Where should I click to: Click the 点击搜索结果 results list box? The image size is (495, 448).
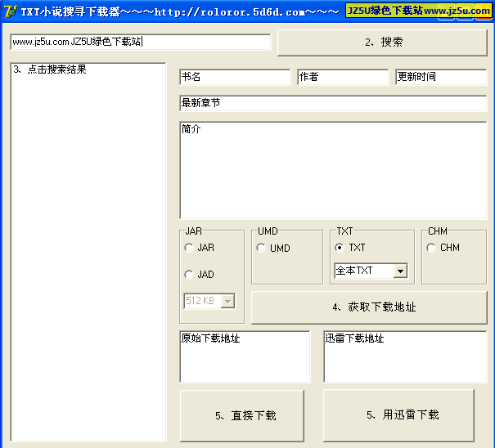coord(88,252)
